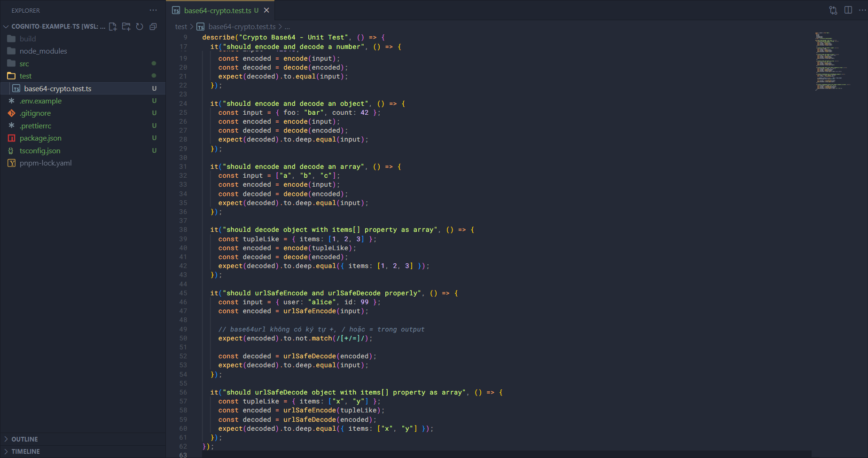Refresh the Explorer file tree
The image size is (868, 458).
point(140,27)
